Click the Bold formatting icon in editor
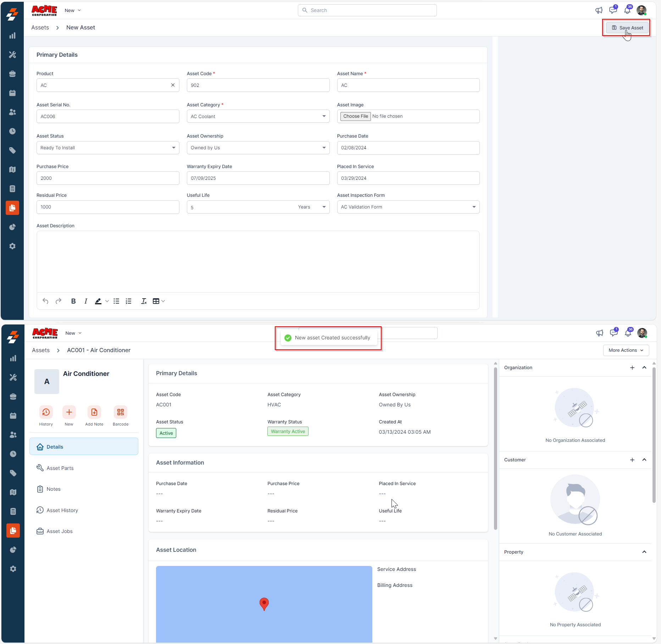 [x=73, y=301]
